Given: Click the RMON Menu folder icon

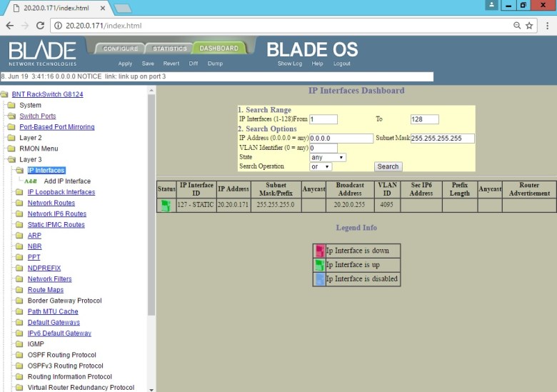Looking at the screenshot, I should click(x=11, y=149).
